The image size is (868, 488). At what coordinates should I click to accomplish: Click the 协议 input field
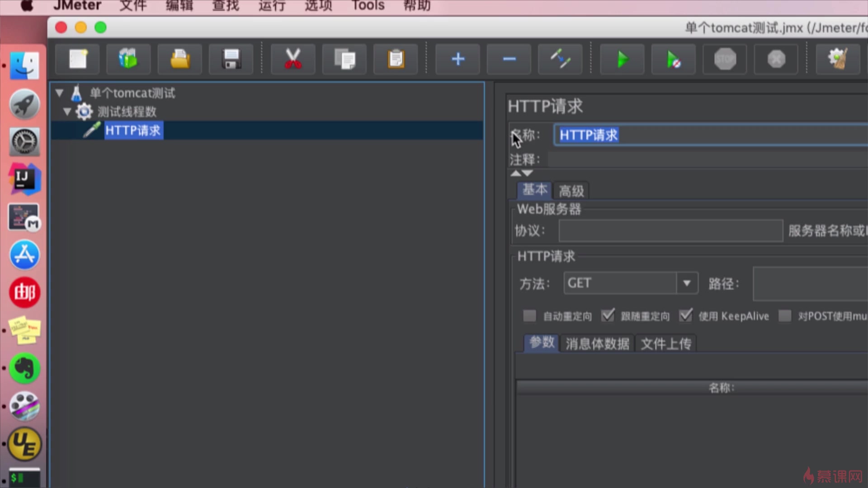tap(670, 231)
